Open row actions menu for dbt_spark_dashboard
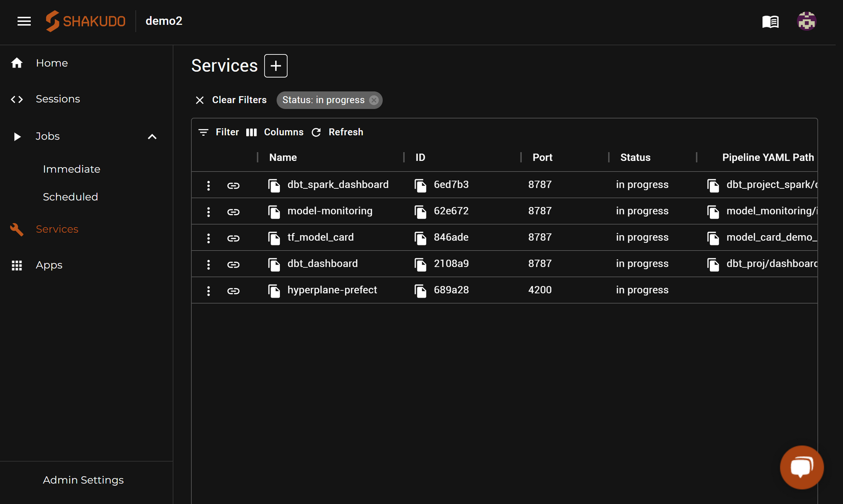 [208, 185]
